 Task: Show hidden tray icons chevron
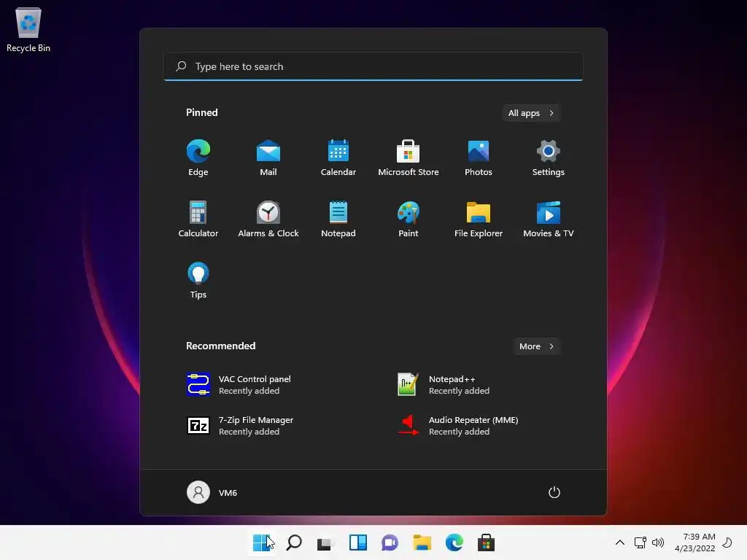(x=620, y=542)
